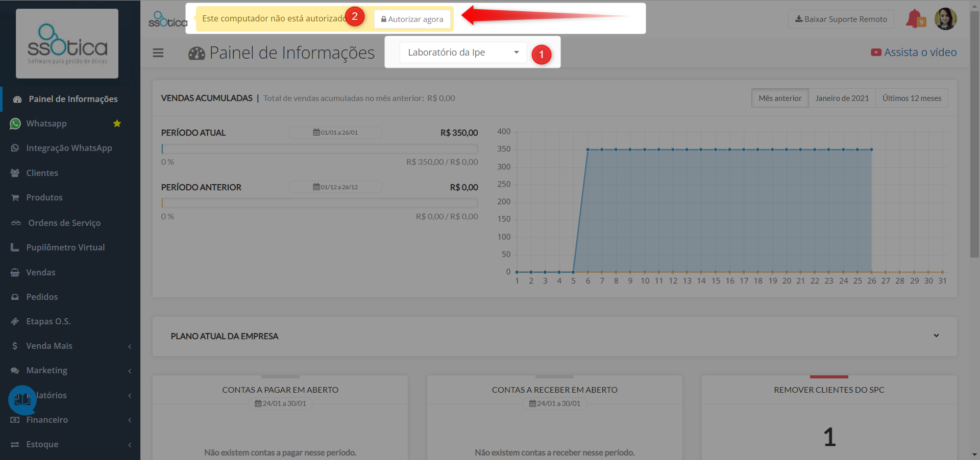Click the Produtos cart icon
Image resolution: width=980 pixels, height=460 pixels.
(15, 197)
